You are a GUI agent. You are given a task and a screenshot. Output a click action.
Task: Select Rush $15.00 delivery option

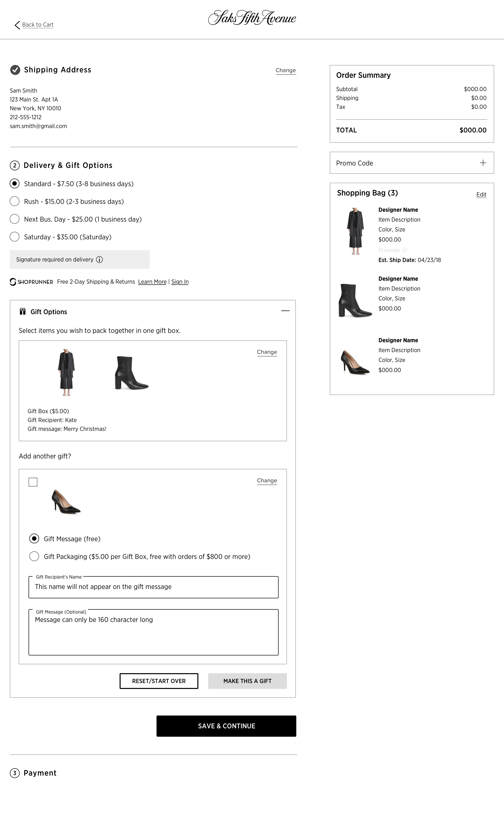tap(15, 201)
